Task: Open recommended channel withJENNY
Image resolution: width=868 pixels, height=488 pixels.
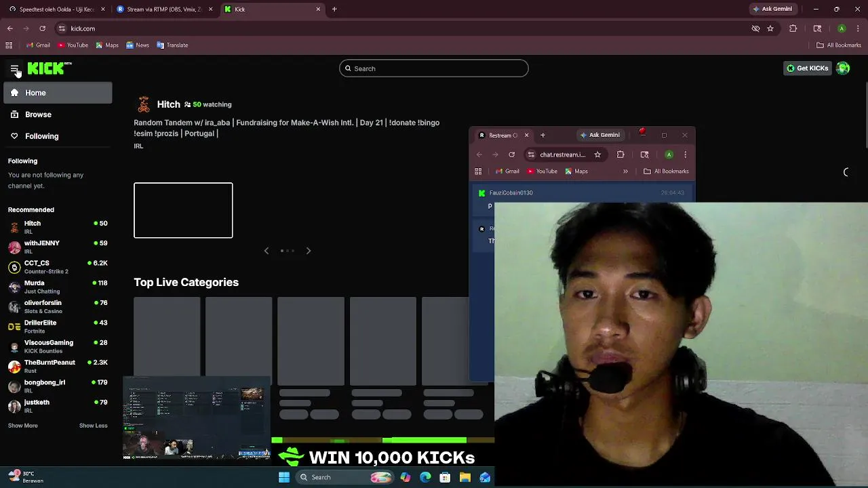Action: [x=58, y=247]
